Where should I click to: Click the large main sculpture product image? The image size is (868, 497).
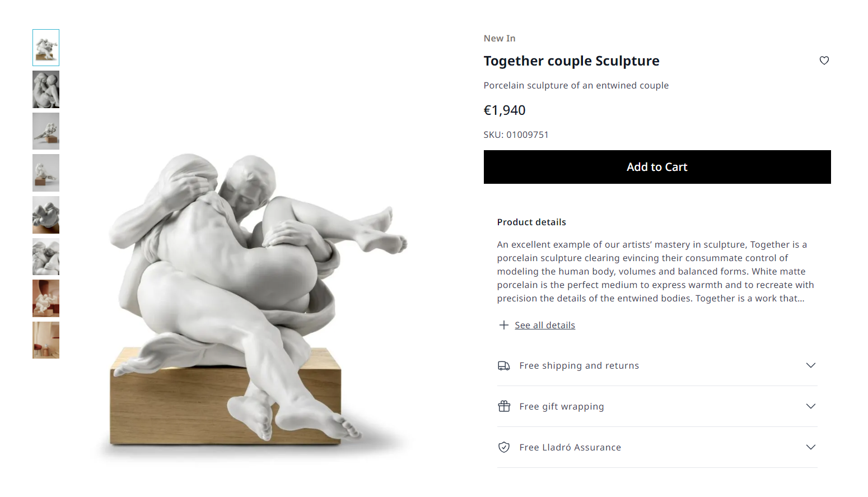click(258, 297)
